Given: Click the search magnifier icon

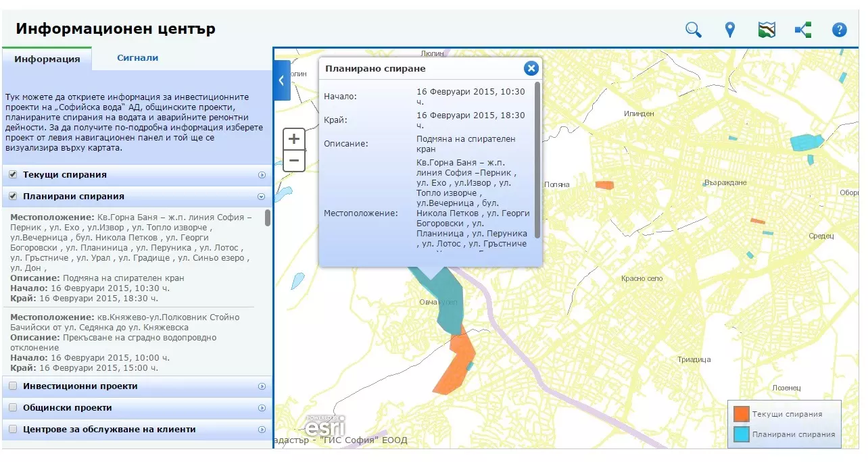Looking at the screenshot, I should pyautogui.click(x=693, y=30).
